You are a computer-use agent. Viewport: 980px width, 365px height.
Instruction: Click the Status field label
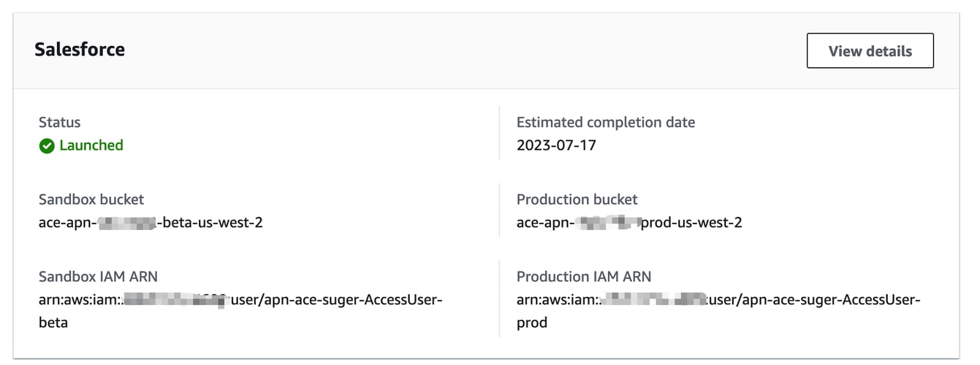tap(59, 123)
